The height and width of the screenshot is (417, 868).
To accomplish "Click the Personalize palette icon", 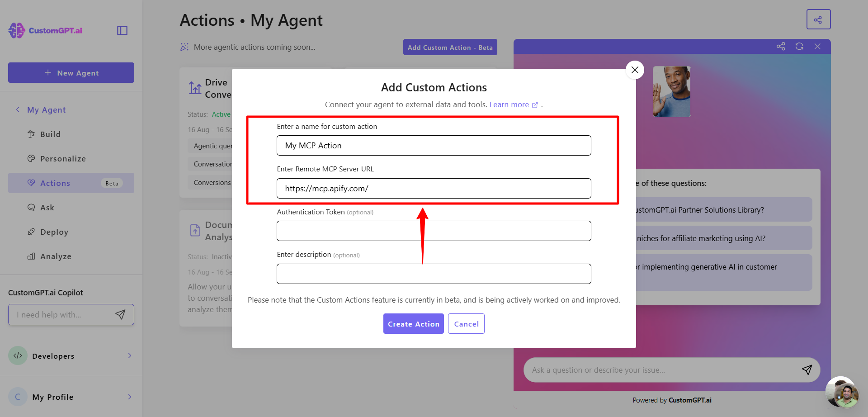I will click(31, 158).
